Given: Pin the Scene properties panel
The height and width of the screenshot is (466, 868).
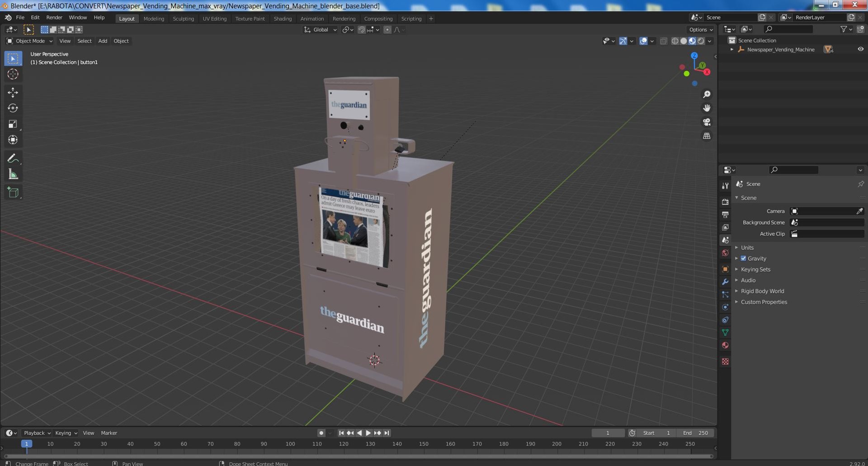Looking at the screenshot, I should pos(860,184).
